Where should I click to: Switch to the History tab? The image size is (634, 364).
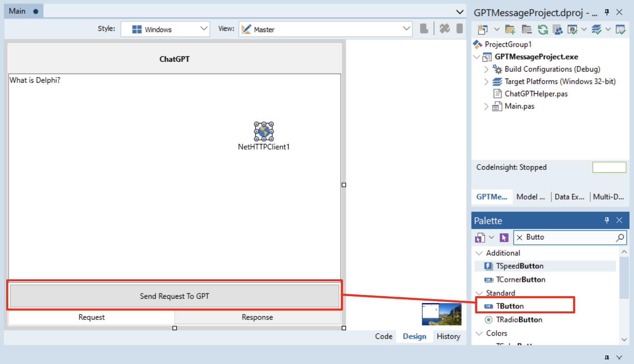[x=448, y=336]
